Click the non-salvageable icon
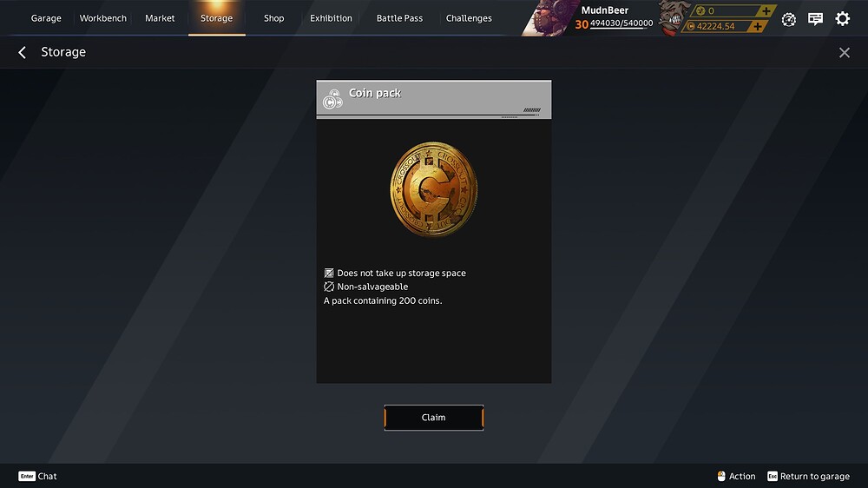 coord(329,287)
